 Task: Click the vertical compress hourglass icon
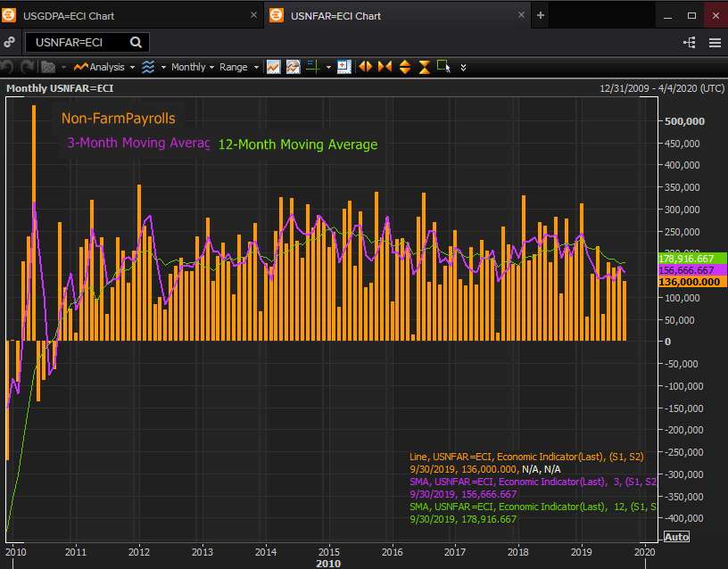[424, 67]
